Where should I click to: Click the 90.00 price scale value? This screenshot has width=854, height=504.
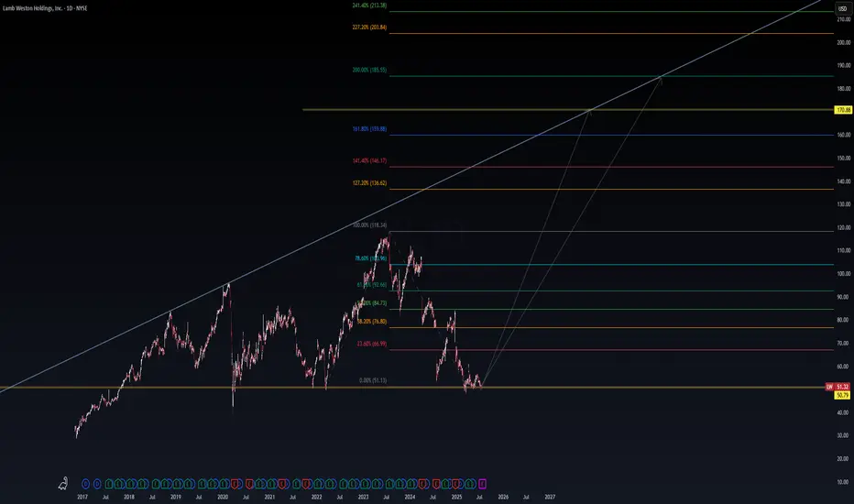844,297
